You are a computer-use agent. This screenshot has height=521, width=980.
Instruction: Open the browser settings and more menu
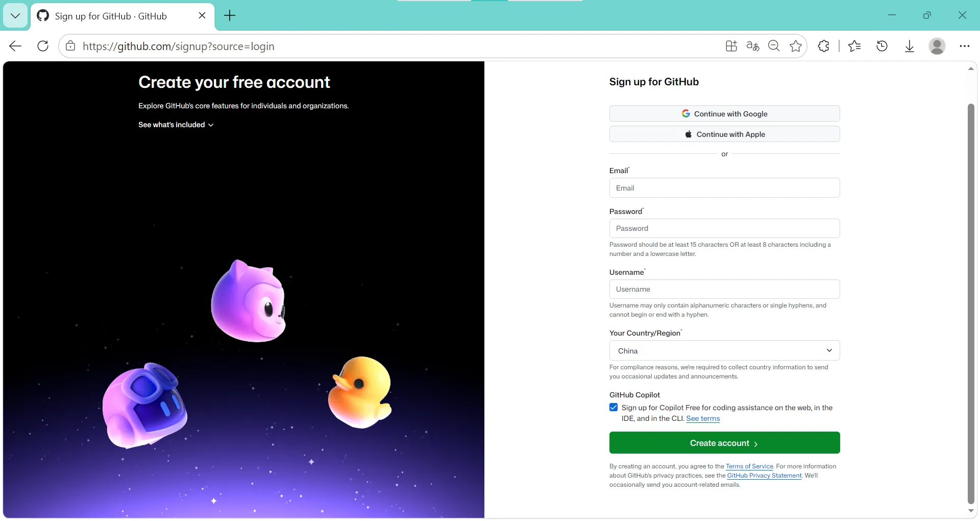coord(964,46)
